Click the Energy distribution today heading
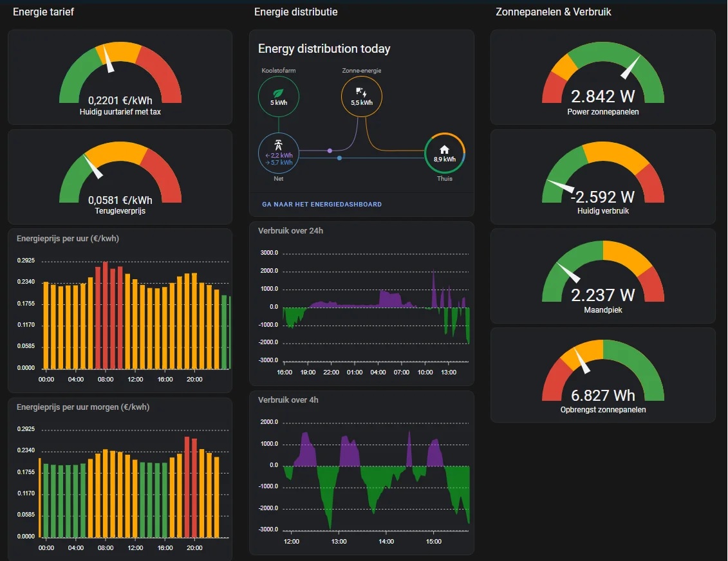Image resolution: width=728 pixels, height=561 pixels. point(324,49)
